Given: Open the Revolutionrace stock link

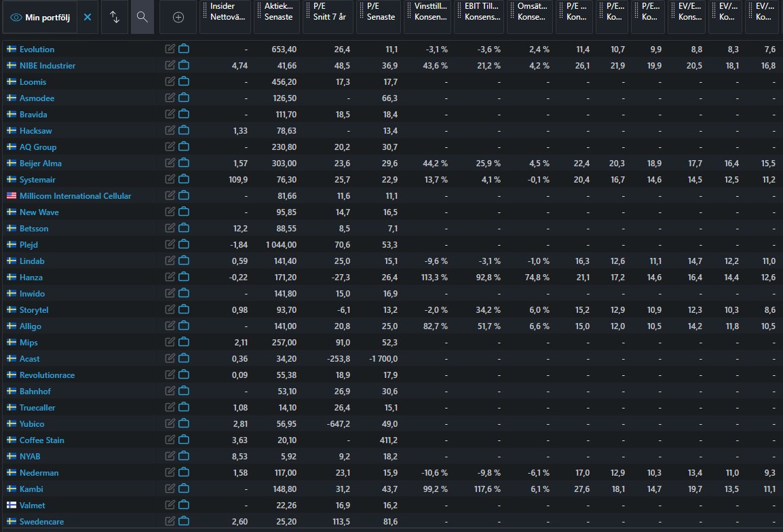Looking at the screenshot, I should 47,375.
